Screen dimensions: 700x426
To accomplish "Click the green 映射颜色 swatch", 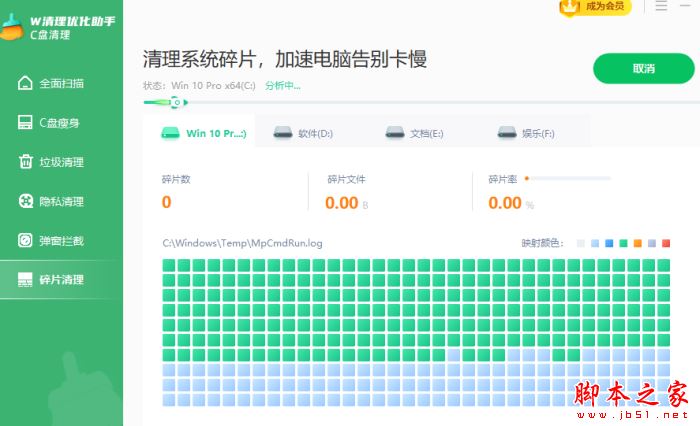I will click(623, 243).
